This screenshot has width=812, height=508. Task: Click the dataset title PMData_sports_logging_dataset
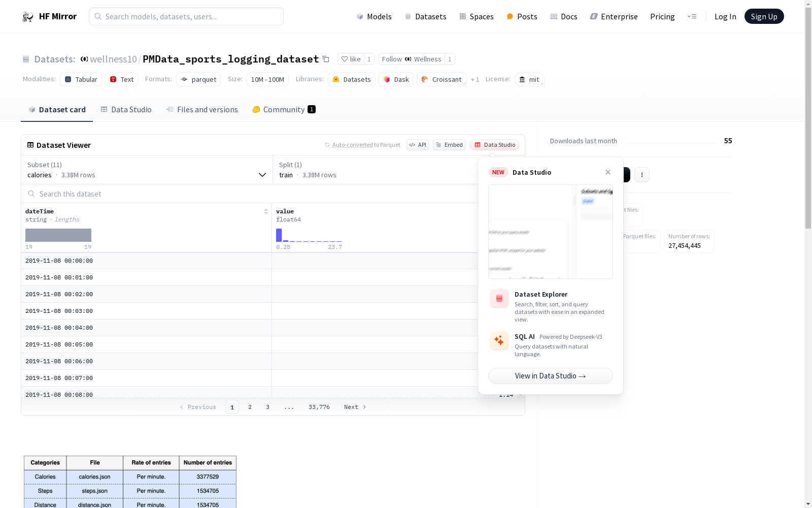231,59
